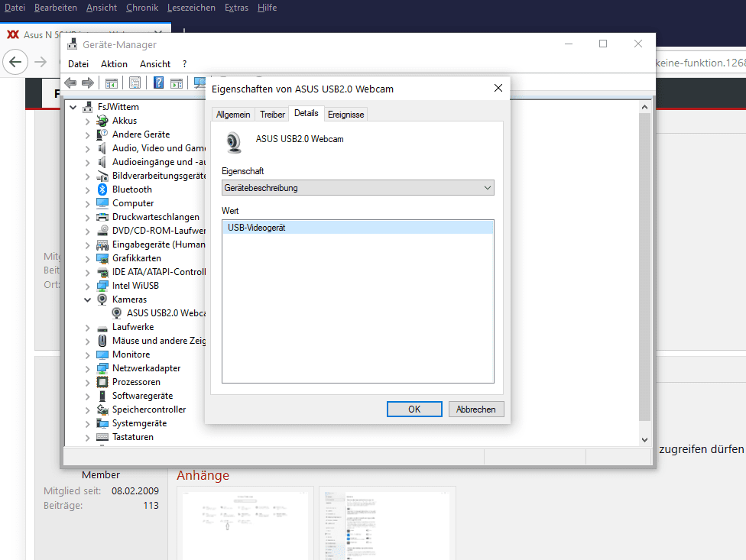Open the browser Lesezeichen menu

(x=191, y=8)
